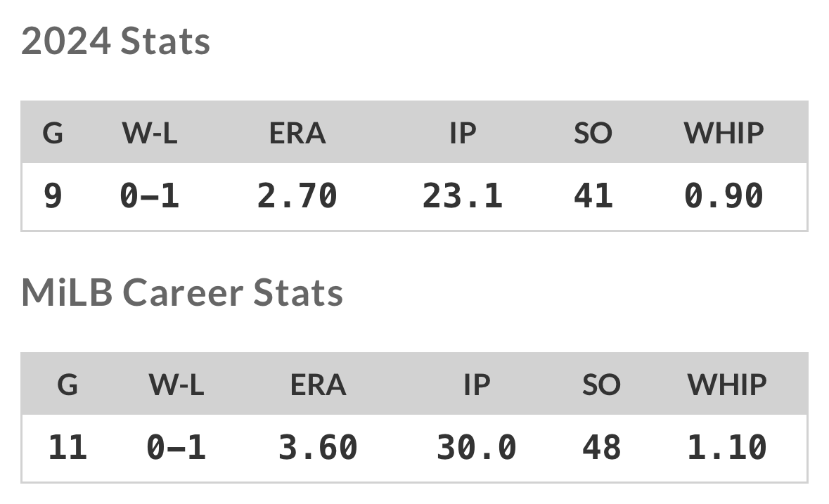
Task: Select the WHIP header in the career table
Action: [x=727, y=385]
